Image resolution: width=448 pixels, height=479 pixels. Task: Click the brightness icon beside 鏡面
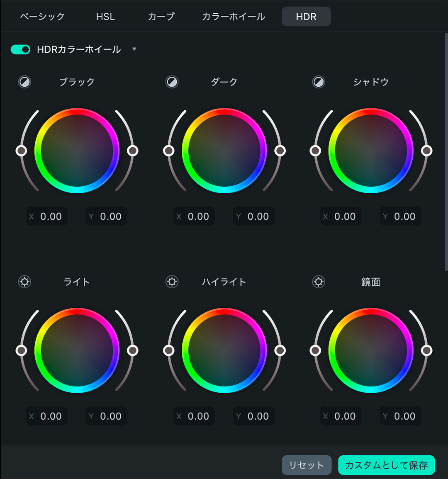319,282
